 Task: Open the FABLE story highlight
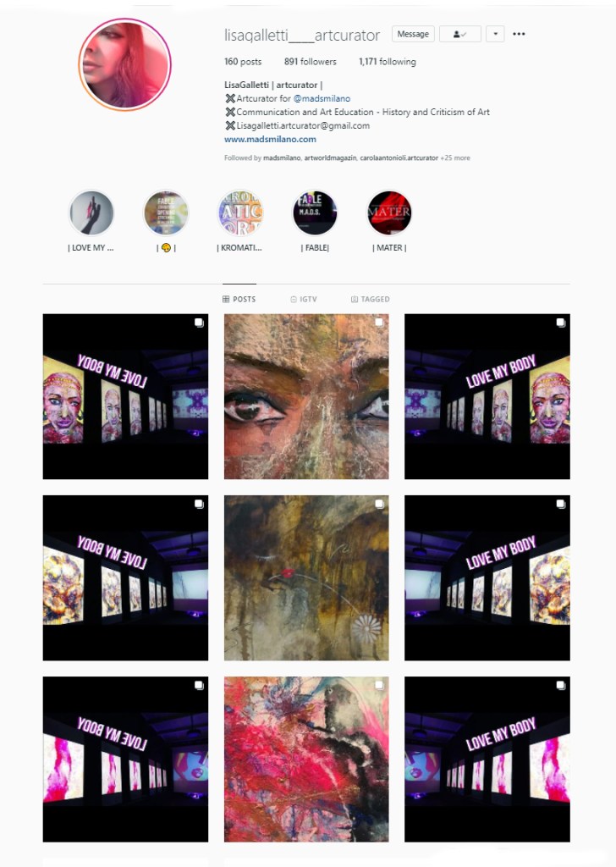pyautogui.click(x=315, y=213)
